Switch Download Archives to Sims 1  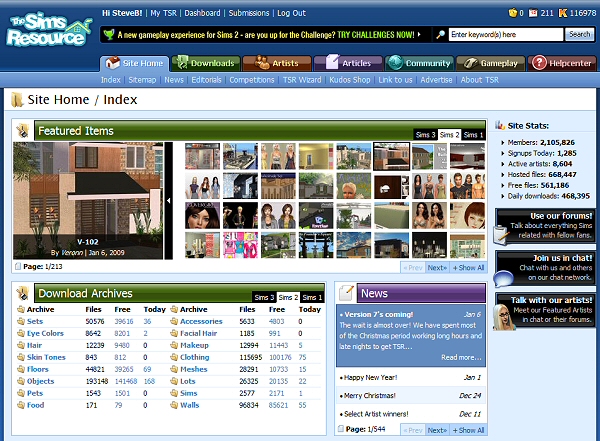pyautogui.click(x=312, y=298)
